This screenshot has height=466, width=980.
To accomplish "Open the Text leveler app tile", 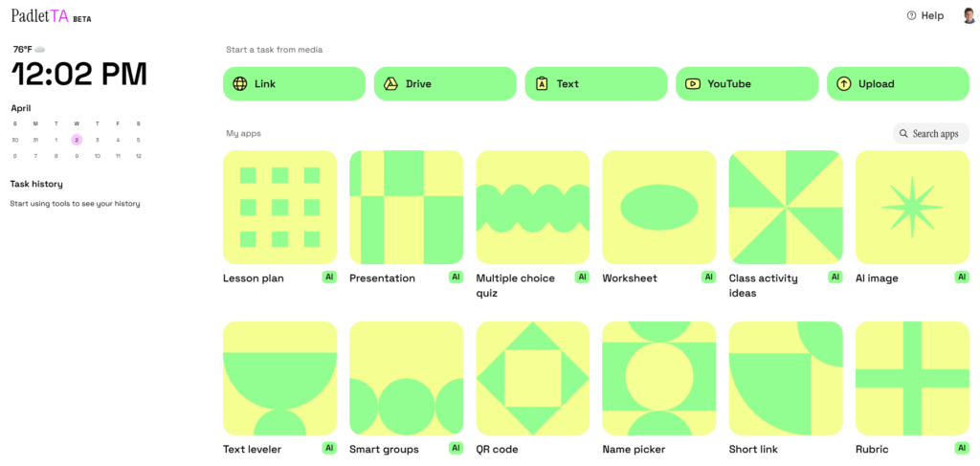I will tap(279, 379).
